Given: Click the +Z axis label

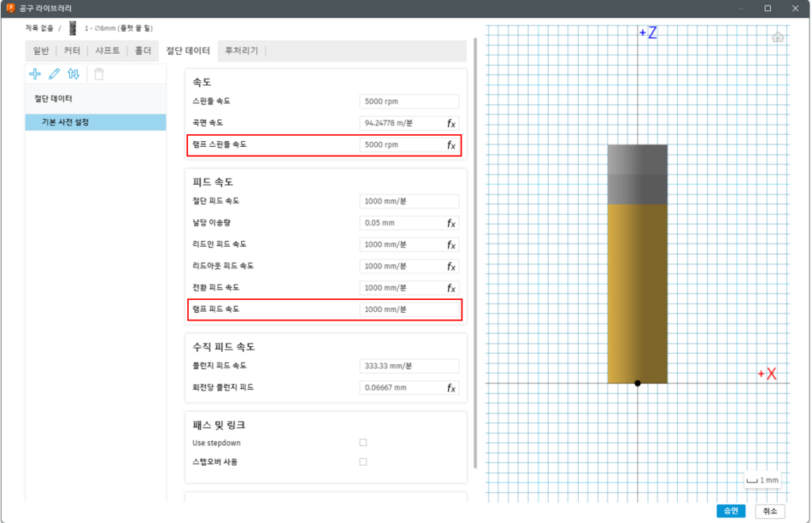Looking at the screenshot, I should (x=648, y=33).
